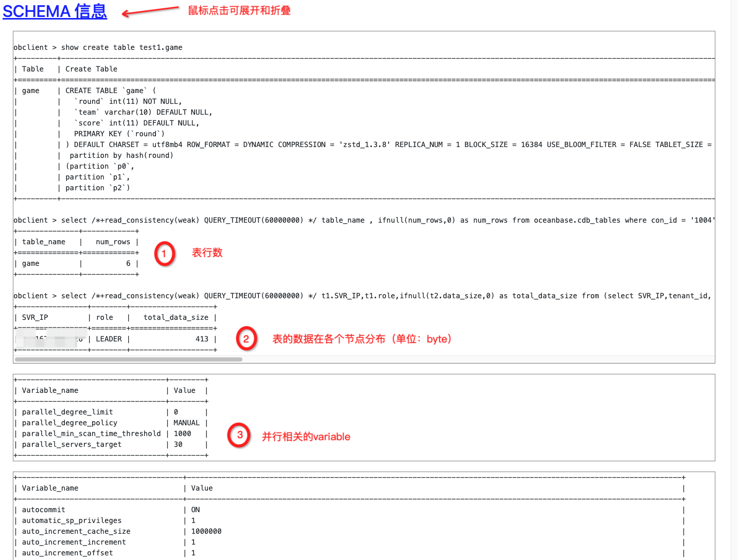Image resolution: width=738 pixels, height=560 pixels.
Task: Select the table_name column header
Action: pos(43,242)
